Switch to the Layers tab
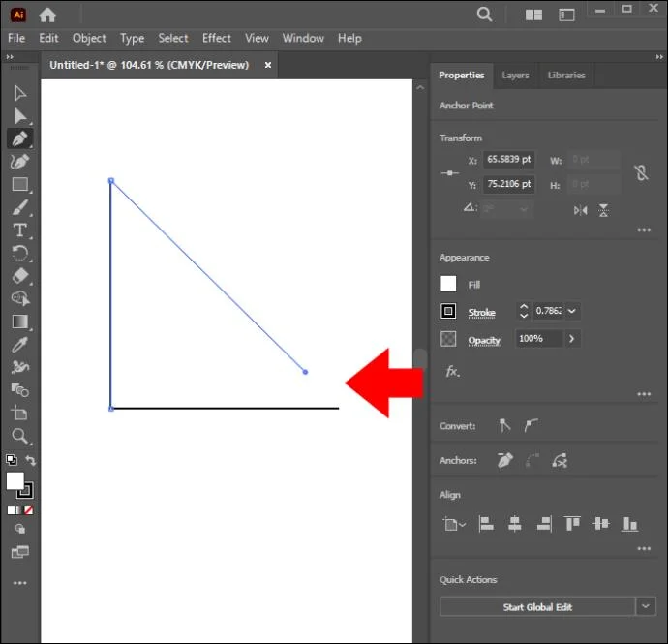The width and height of the screenshot is (668, 644). point(515,75)
